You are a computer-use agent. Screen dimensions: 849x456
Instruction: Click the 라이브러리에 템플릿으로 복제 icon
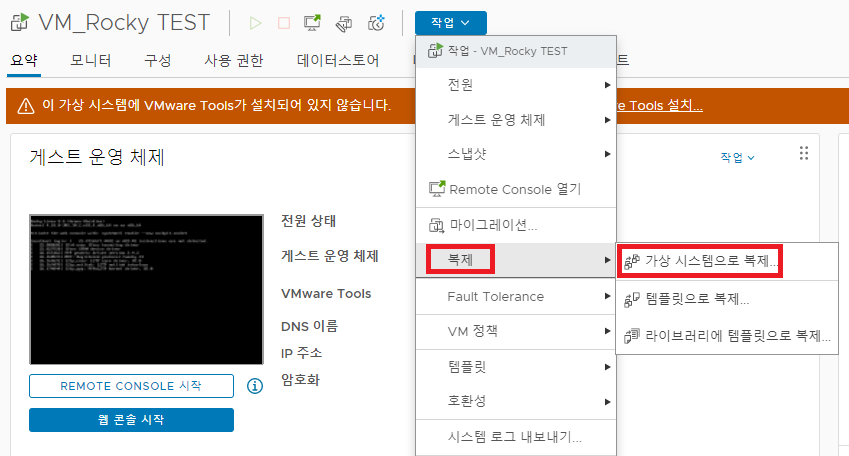pos(632,336)
